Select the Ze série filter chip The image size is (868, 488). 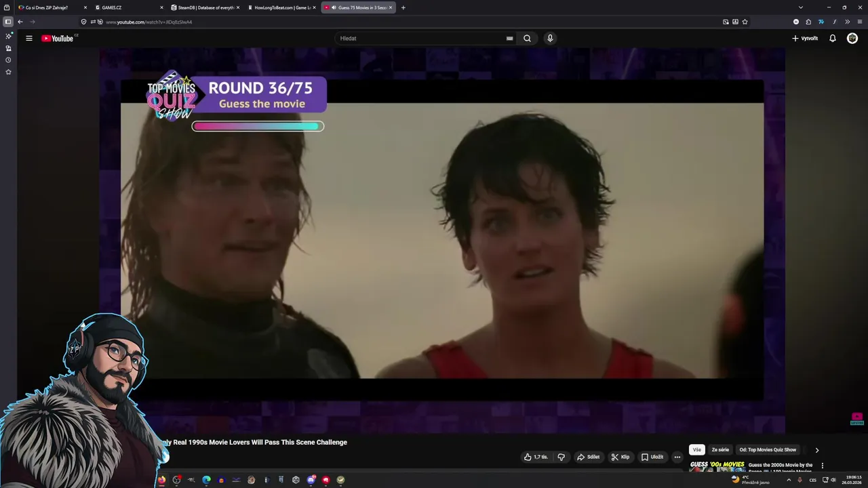pos(720,449)
